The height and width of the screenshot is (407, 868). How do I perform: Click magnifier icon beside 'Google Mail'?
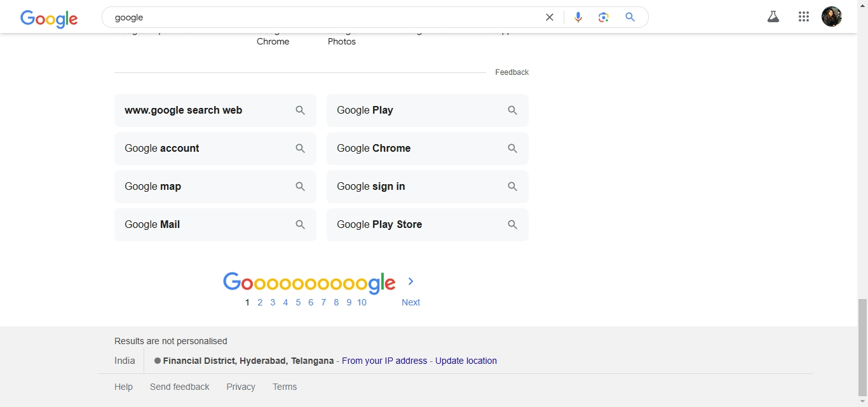301,225
